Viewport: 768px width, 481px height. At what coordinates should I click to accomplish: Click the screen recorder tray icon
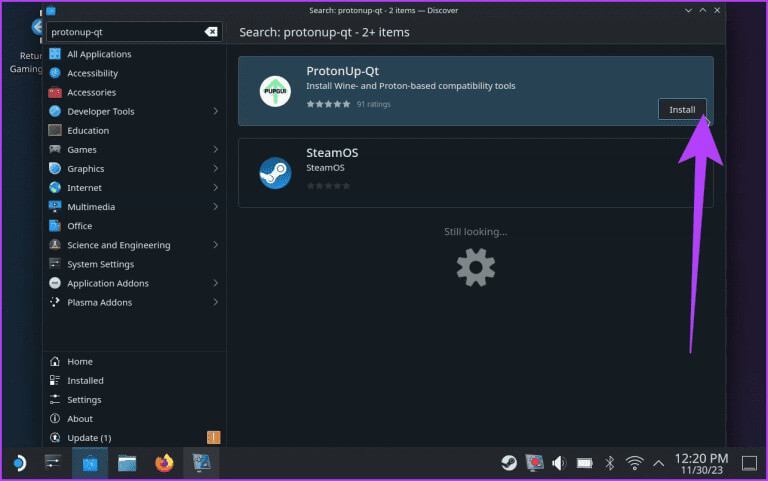[534, 463]
